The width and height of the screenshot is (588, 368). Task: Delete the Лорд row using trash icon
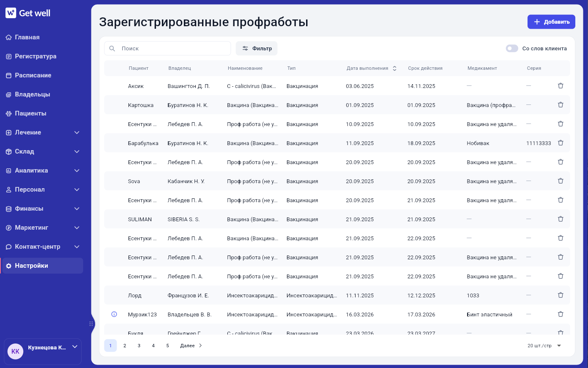[561, 295]
